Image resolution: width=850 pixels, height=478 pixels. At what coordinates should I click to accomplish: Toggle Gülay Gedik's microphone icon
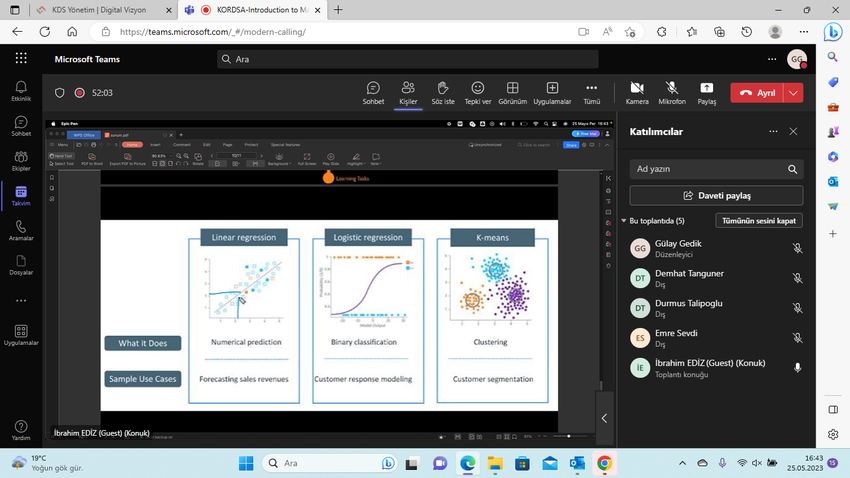[797, 248]
